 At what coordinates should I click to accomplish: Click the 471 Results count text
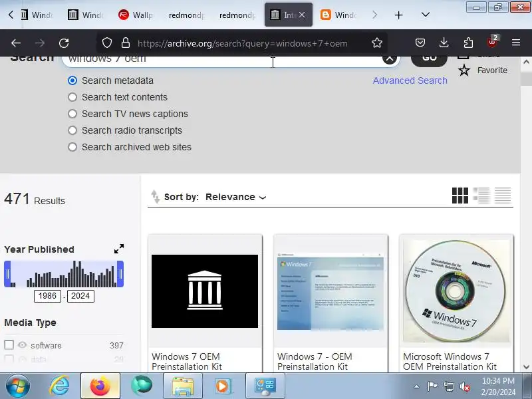click(35, 199)
